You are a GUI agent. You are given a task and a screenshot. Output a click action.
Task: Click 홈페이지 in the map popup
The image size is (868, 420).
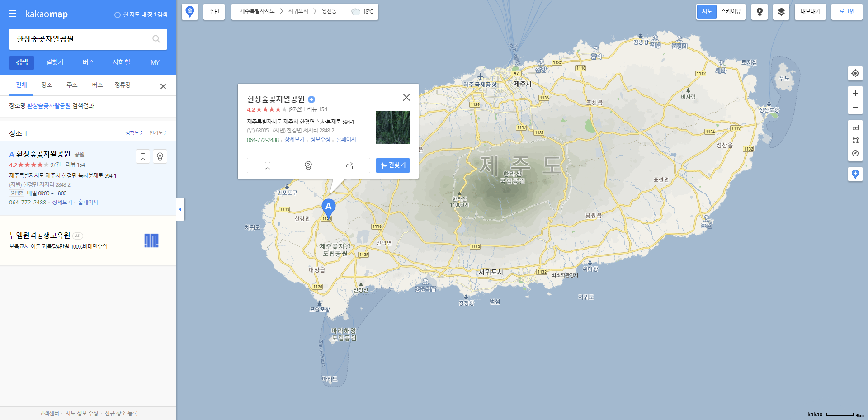tap(346, 140)
